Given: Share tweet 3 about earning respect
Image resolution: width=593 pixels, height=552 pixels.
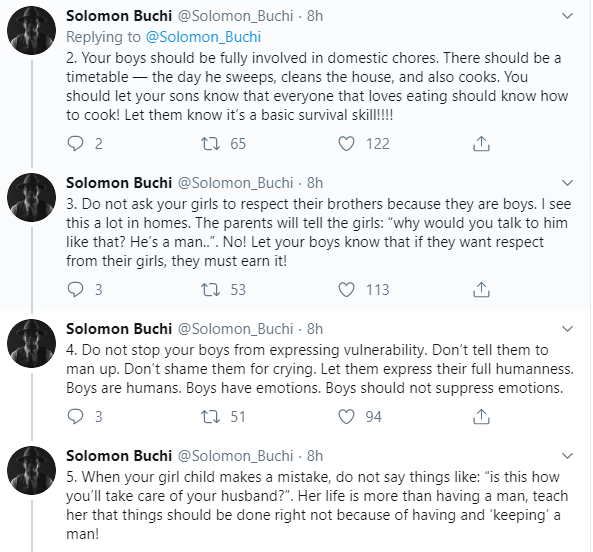Looking at the screenshot, I should click(x=481, y=290).
